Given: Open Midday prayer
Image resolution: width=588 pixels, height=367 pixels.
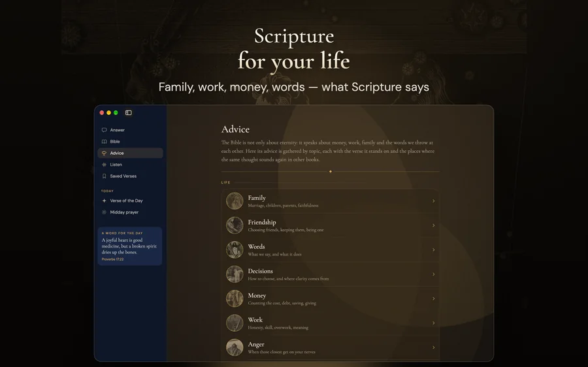Looking at the screenshot, I should pyautogui.click(x=130, y=212).
